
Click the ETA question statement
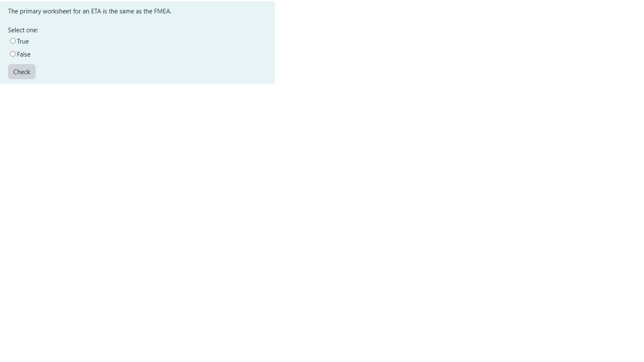coord(89,11)
